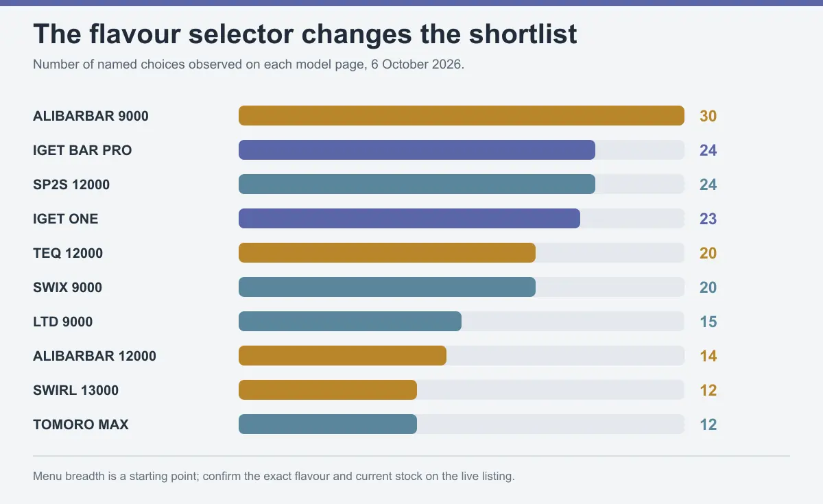The height and width of the screenshot is (504, 823).
Task: Click the TEQ 12000 gold bar
Action: [x=387, y=253]
